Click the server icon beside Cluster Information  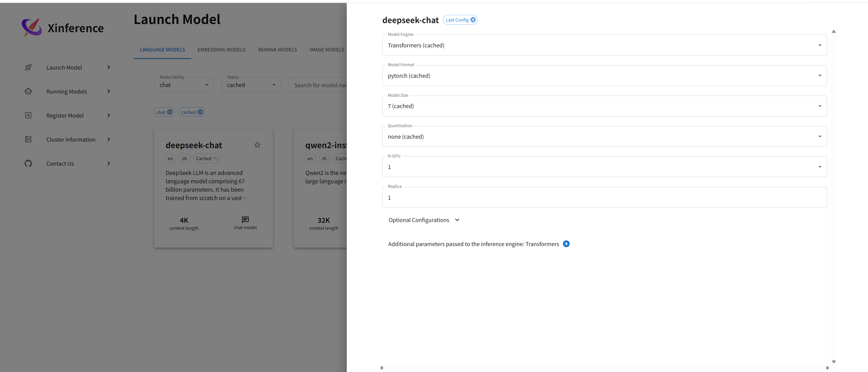28,139
